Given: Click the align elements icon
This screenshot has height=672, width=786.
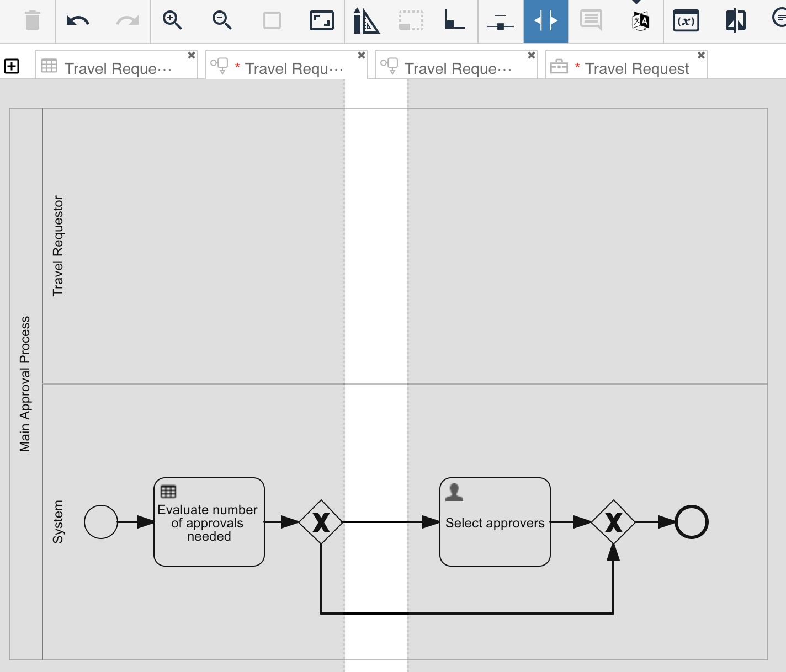Looking at the screenshot, I should 500,22.
